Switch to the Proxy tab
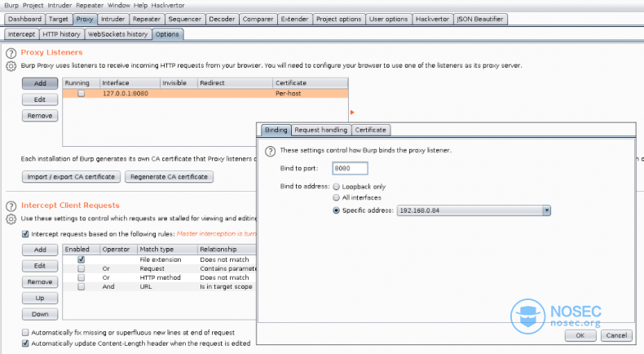 pos(85,19)
